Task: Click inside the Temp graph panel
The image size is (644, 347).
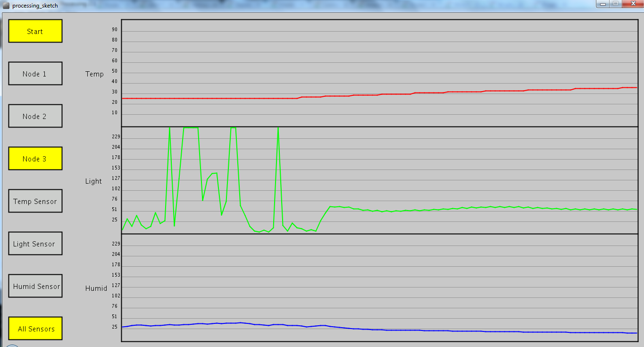Action: click(377, 57)
